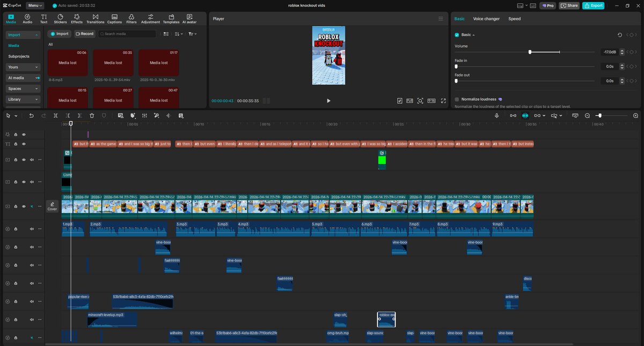644x346 pixels.
Task: Click the Fade in slider handle
Action: [x=456, y=67]
